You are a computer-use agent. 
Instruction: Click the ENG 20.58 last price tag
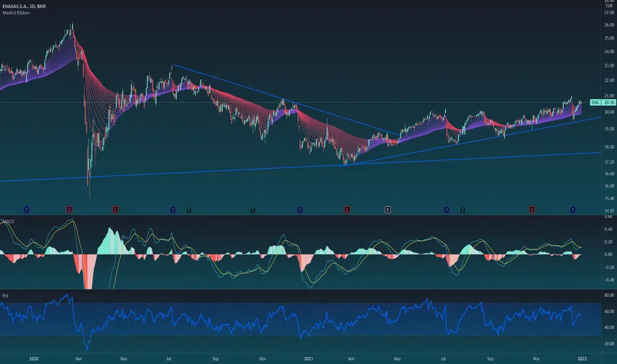(603, 103)
